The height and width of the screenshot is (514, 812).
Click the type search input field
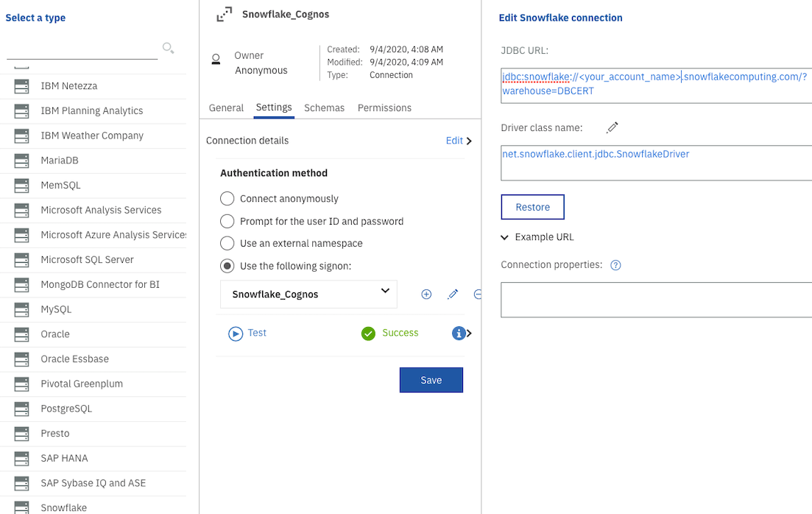(x=82, y=50)
